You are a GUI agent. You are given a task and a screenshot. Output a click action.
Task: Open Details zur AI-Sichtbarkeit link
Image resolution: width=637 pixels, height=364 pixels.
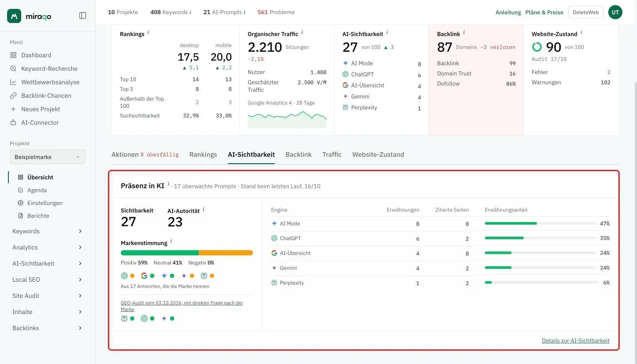tap(576, 341)
